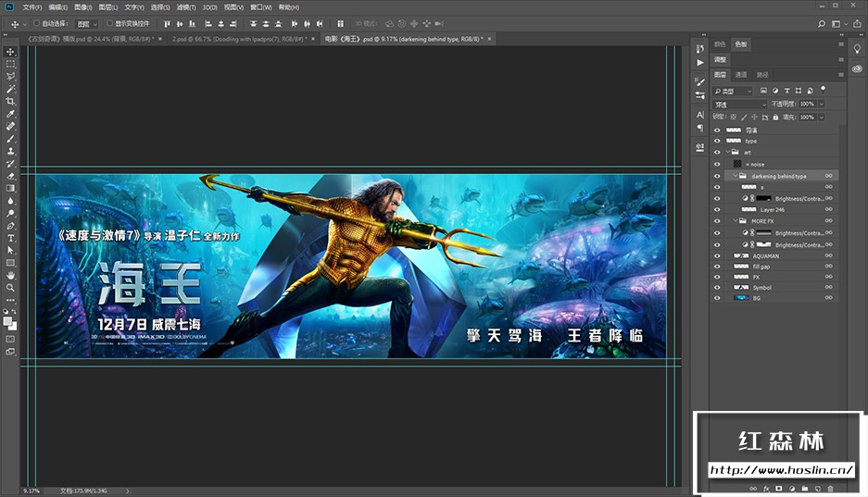Select the Zoom tool in the toolbox
The width and height of the screenshot is (868, 497).
point(10,288)
